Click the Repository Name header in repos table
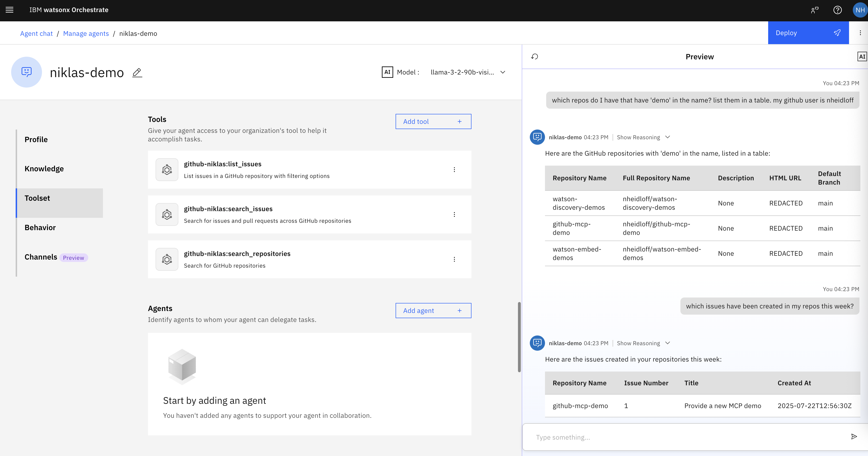Viewport: 868px width, 456px height. pyautogui.click(x=580, y=178)
